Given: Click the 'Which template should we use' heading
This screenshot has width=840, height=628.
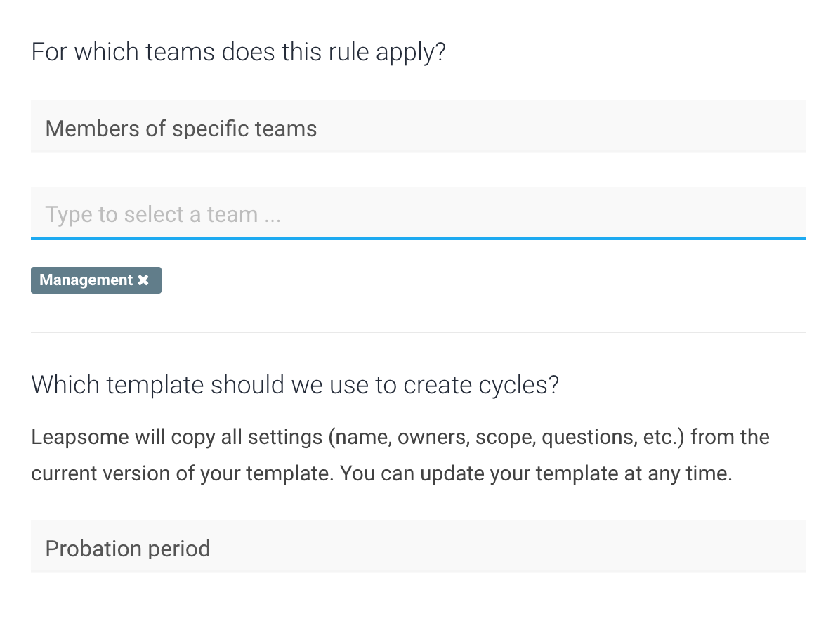Looking at the screenshot, I should click(x=295, y=385).
